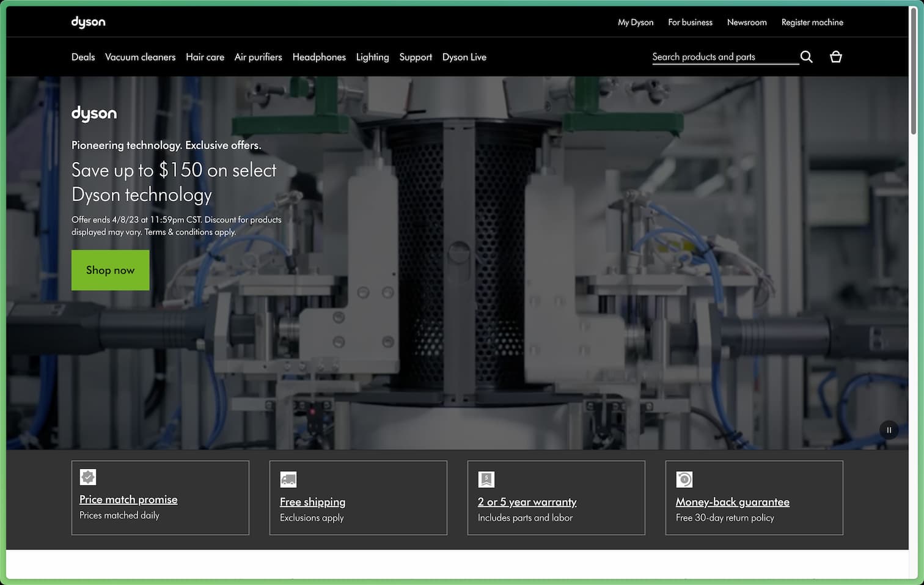
Task: Open the Deals menu
Action: coord(83,57)
